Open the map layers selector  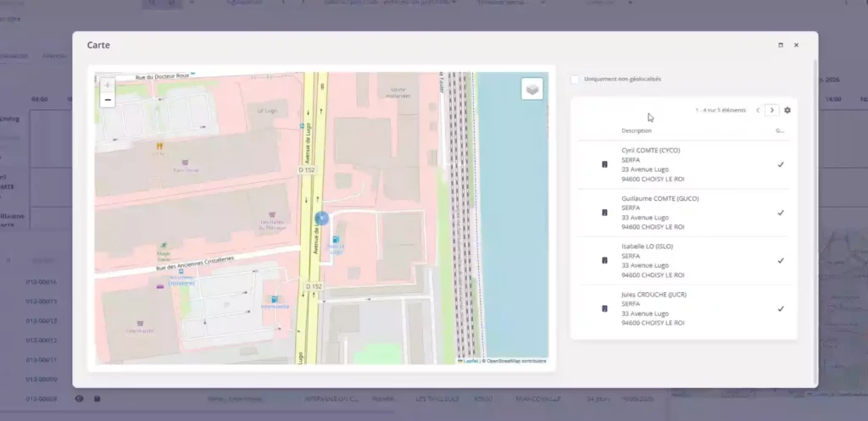coord(532,88)
